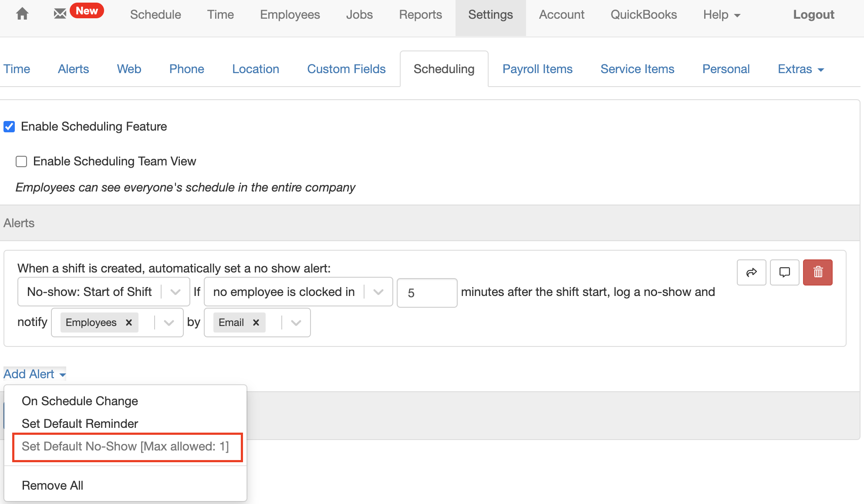Remove the Email tag with its x

point(256,323)
